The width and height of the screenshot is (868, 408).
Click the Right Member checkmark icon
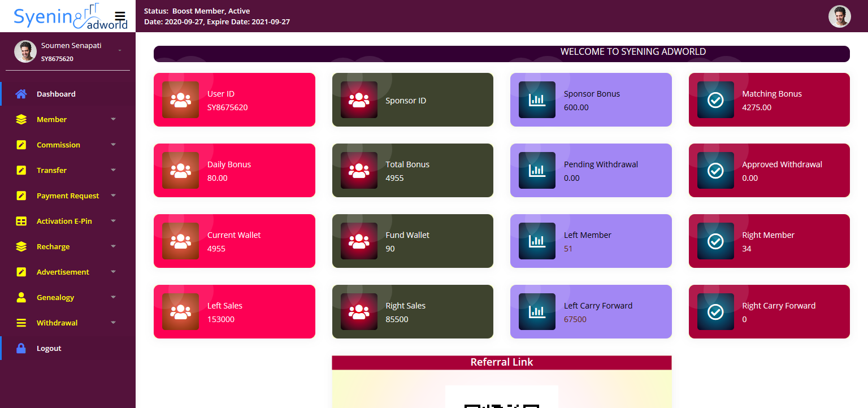pyautogui.click(x=715, y=241)
